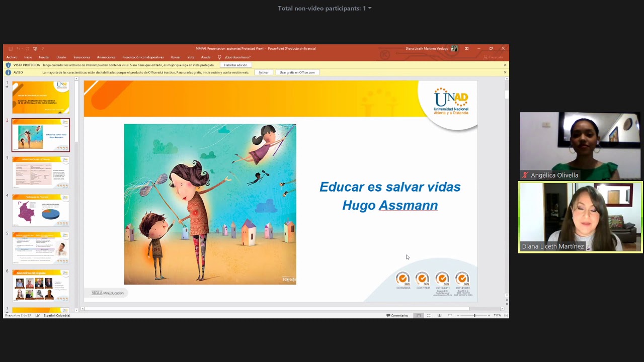Viewport: 644px width, 362px height.
Task: Click the spell check icon in status bar
Action: 37,315
